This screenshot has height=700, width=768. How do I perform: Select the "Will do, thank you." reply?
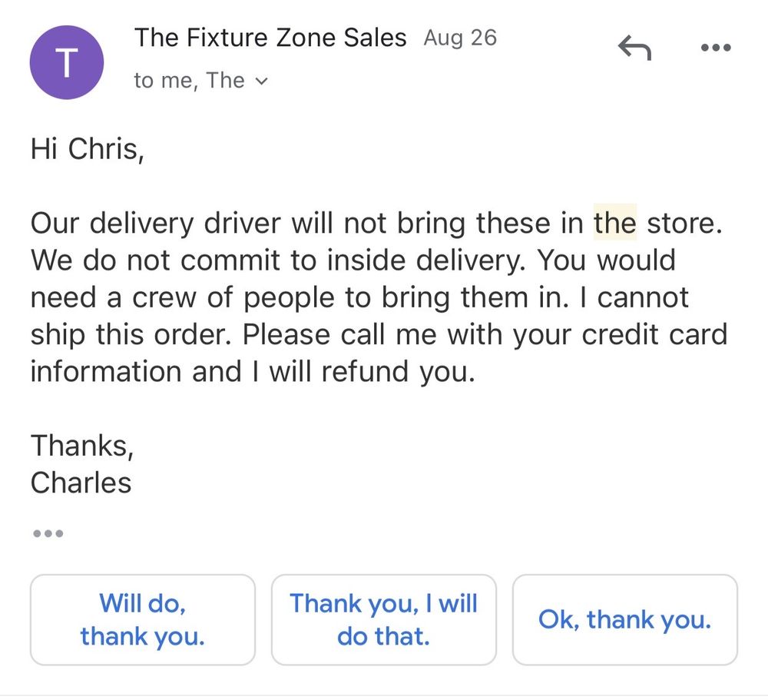142,619
